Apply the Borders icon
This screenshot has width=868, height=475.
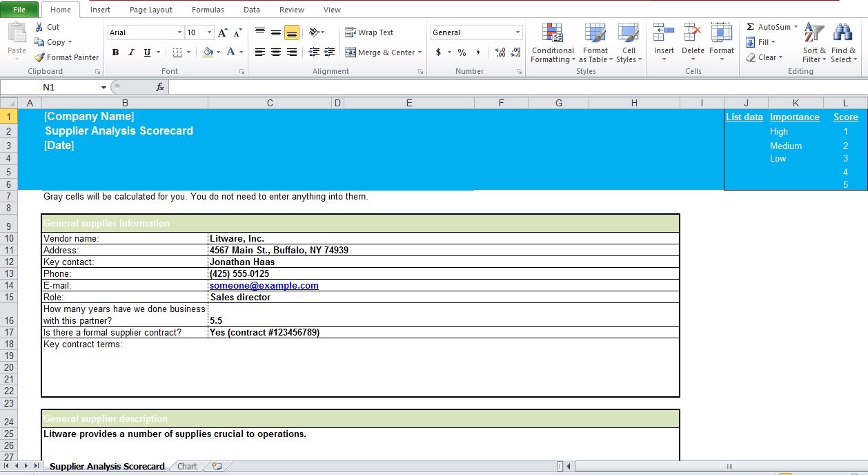click(177, 52)
